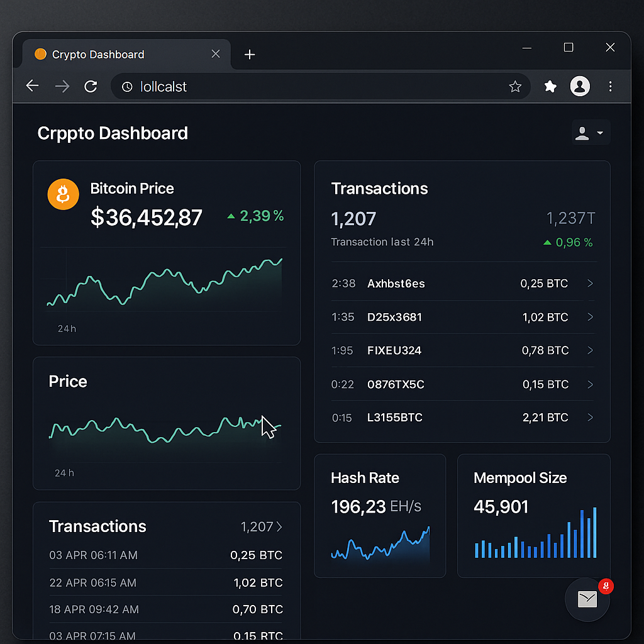This screenshot has height=644, width=644.
Task: Bookmark page with outlined star icon
Action: pos(515,87)
